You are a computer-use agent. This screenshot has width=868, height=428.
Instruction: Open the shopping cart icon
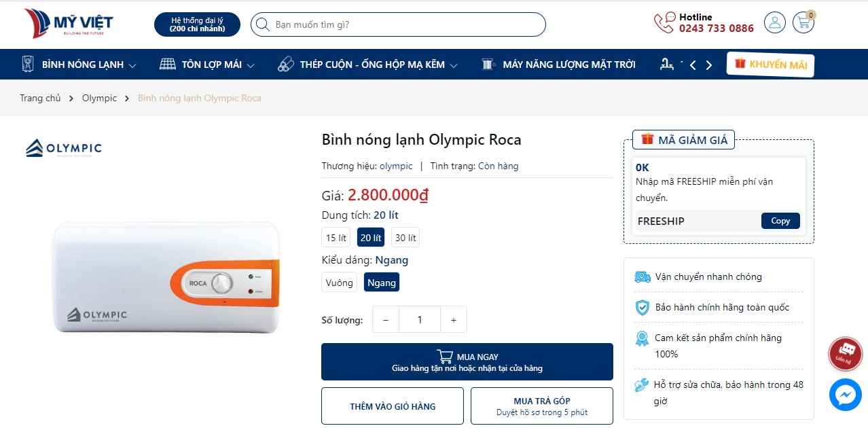[803, 22]
